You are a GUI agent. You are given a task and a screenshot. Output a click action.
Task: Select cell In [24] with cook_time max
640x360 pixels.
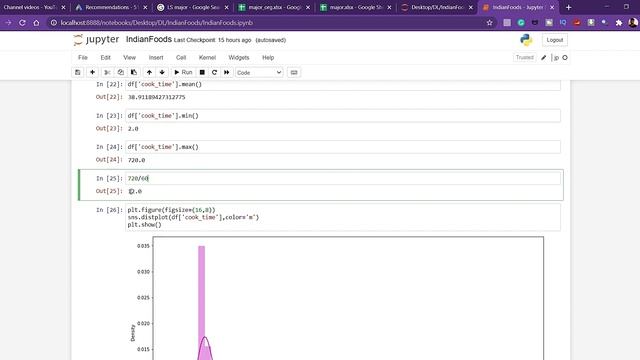(x=343, y=147)
